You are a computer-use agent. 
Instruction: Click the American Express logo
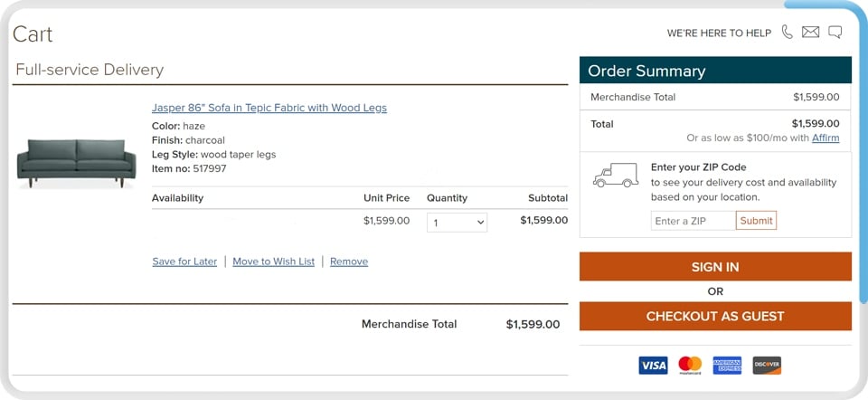click(x=727, y=365)
